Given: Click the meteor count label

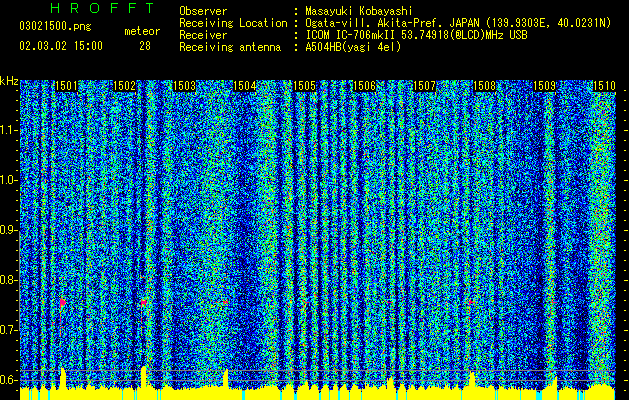Looking at the screenshot, I should point(142,31).
